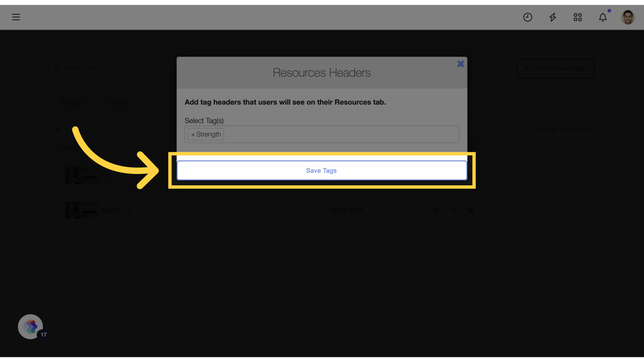Click the lightning bolt quick actions icon

(x=553, y=17)
